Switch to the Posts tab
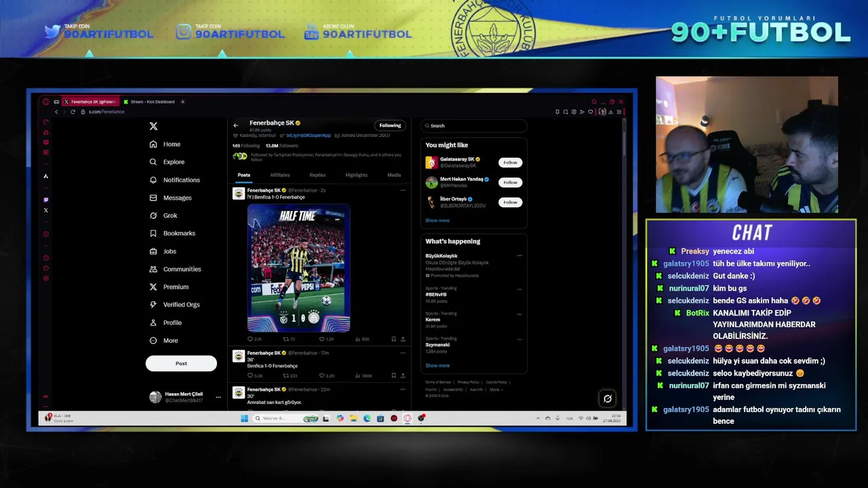Screen dimensions: 868x488 click(243, 175)
